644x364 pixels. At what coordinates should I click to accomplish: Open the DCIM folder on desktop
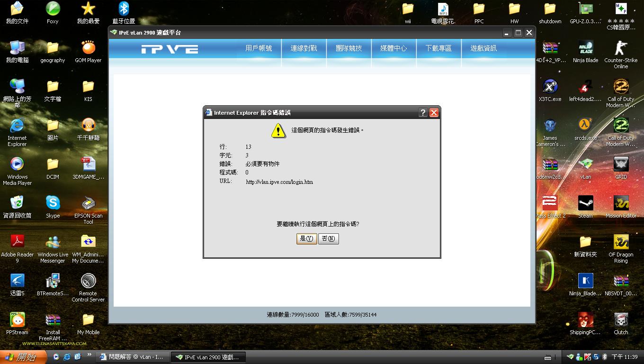click(53, 168)
